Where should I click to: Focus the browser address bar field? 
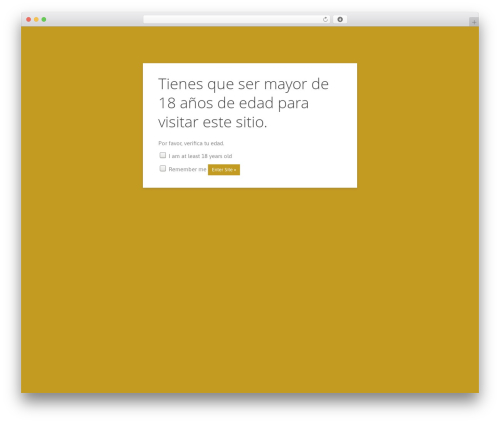pyautogui.click(x=237, y=20)
